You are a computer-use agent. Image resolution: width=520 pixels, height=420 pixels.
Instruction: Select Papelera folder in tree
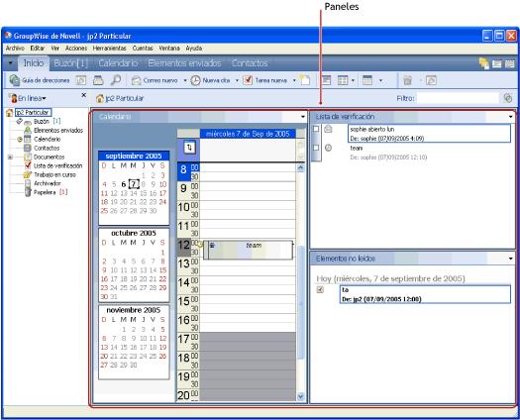(x=45, y=192)
